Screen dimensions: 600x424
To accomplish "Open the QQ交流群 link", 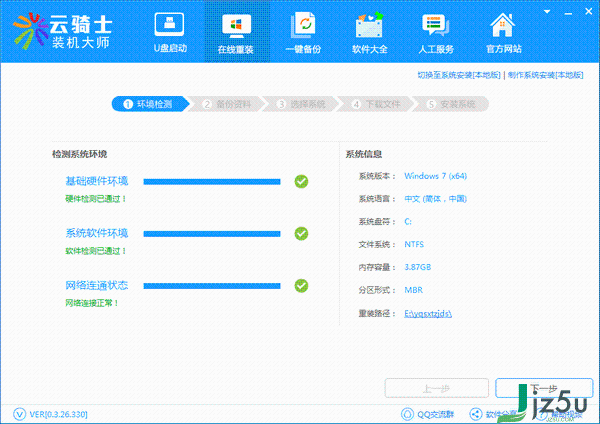I will click(435, 414).
